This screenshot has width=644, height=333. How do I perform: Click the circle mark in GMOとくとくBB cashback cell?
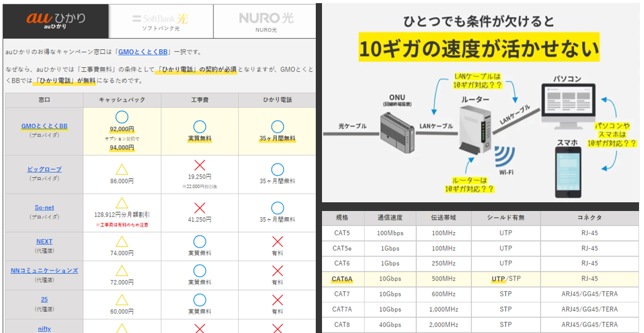(x=122, y=117)
